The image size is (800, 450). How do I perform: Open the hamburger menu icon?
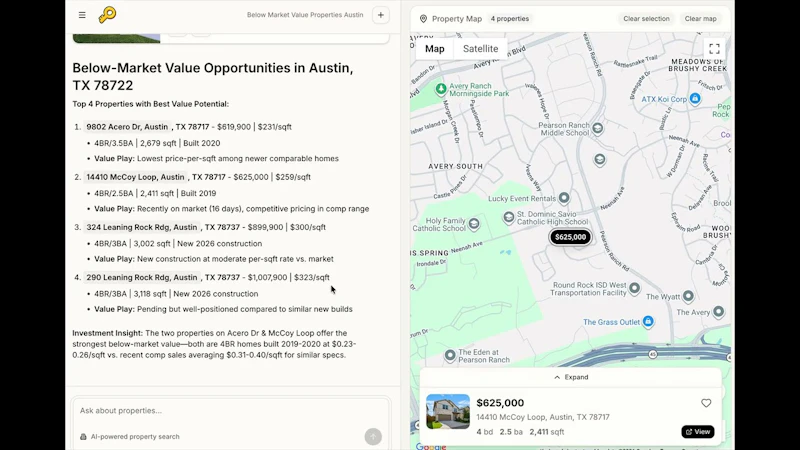click(x=82, y=15)
